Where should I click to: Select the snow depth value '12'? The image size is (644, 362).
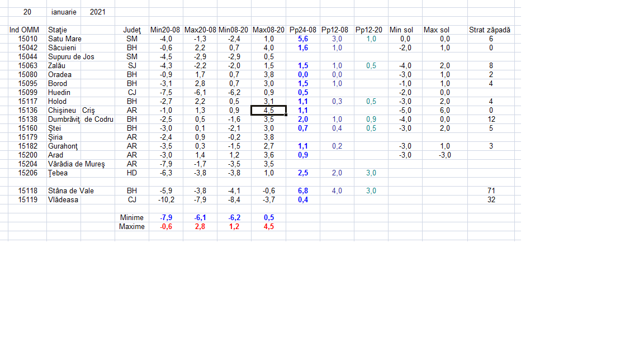pos(491,120)
